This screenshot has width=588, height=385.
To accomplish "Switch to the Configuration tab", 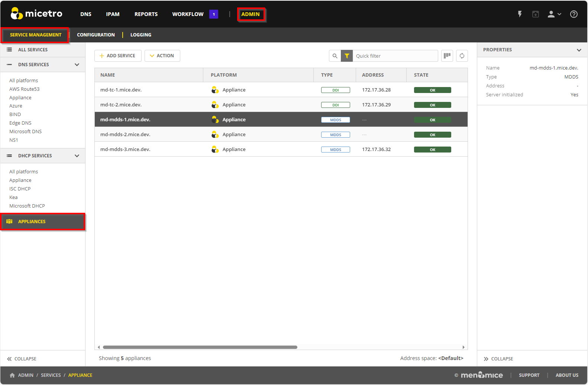I will click(x=96, y=35).
